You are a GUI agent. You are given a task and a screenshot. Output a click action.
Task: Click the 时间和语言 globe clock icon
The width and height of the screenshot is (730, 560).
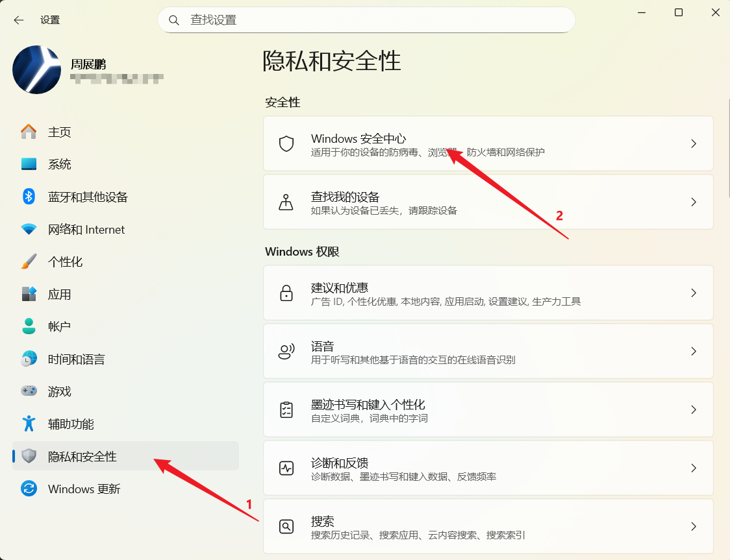tap(29, 359)
